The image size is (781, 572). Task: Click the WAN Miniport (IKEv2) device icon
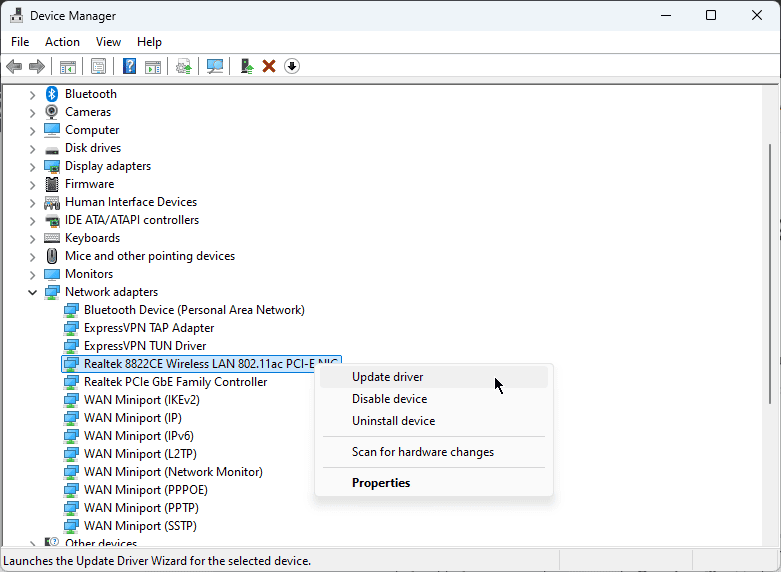71,400
